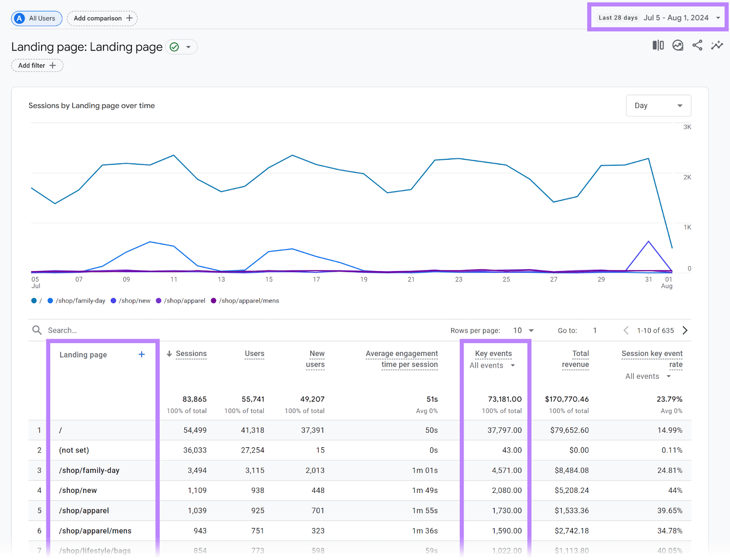Select the All Users comparison chip
The width and height of the screenshot is (730, 560).
click(x=36, y=18)
